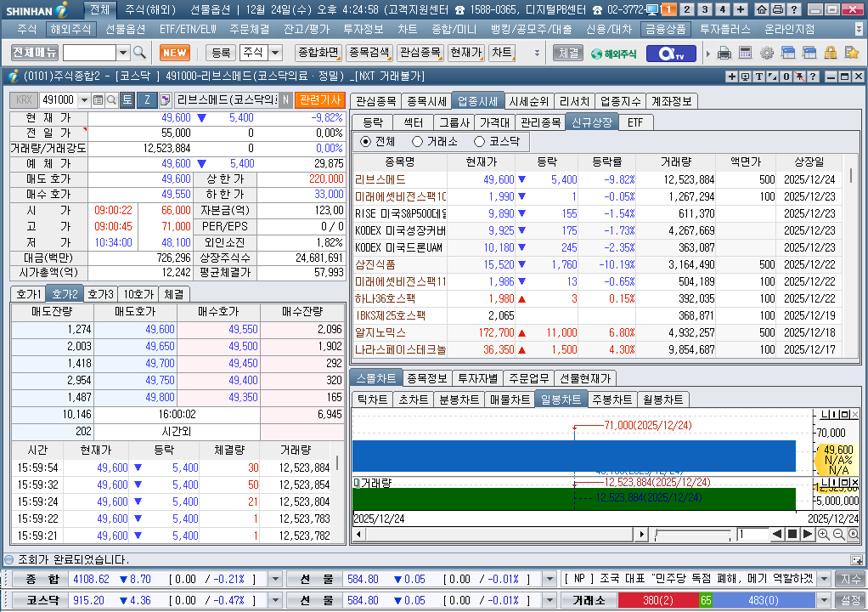
Task: Expand the 거래소 advance-decline bar dropdown
Action: (825, 600)
